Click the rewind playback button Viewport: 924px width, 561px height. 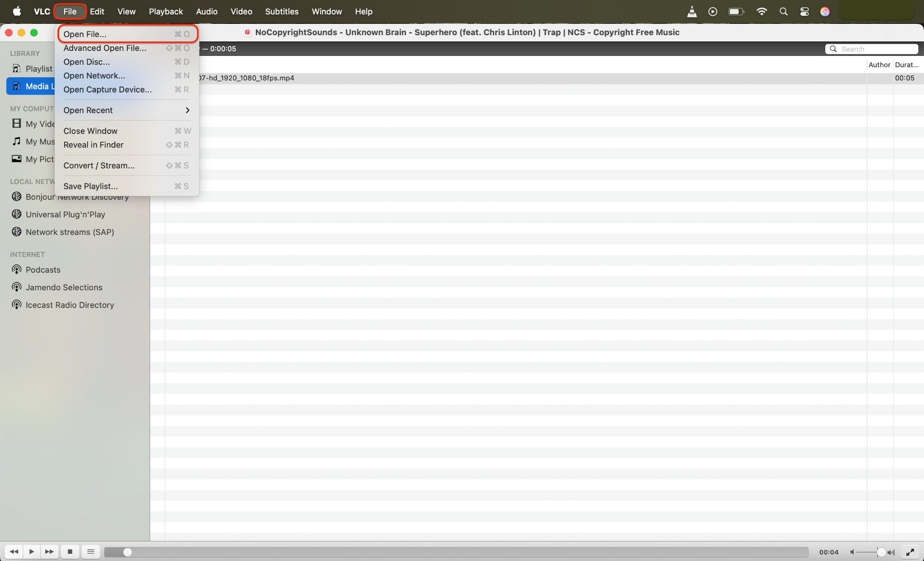point(14,552)
